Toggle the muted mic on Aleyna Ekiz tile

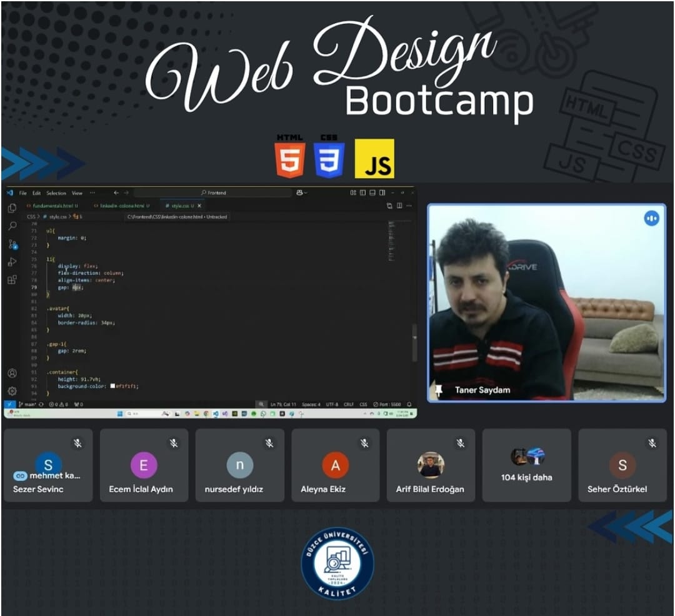365,443
